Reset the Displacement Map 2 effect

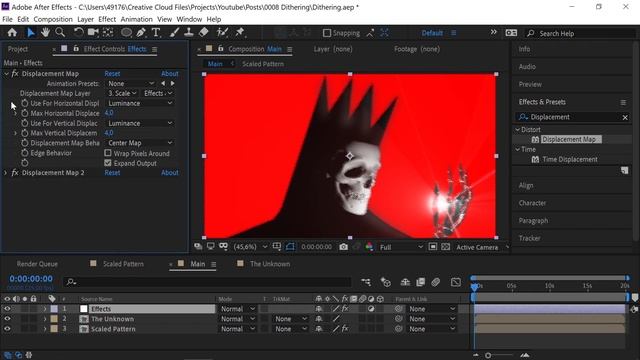tap(112, 173)
